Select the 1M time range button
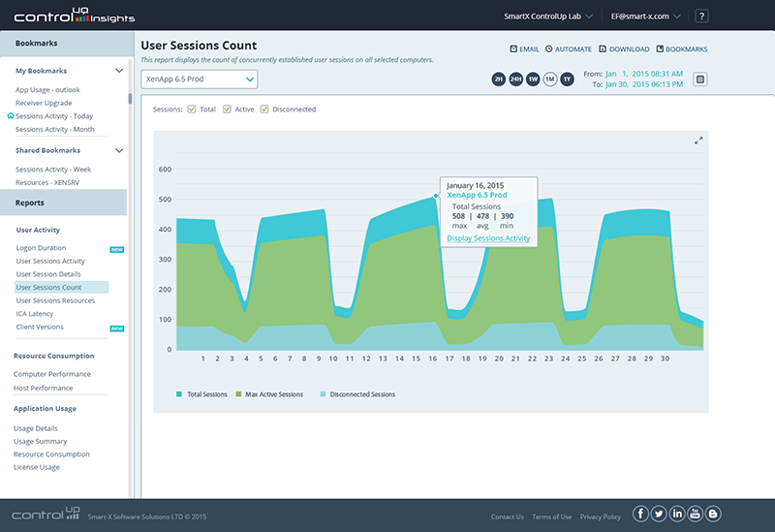 pyautogui.click(x=550, y=79)
